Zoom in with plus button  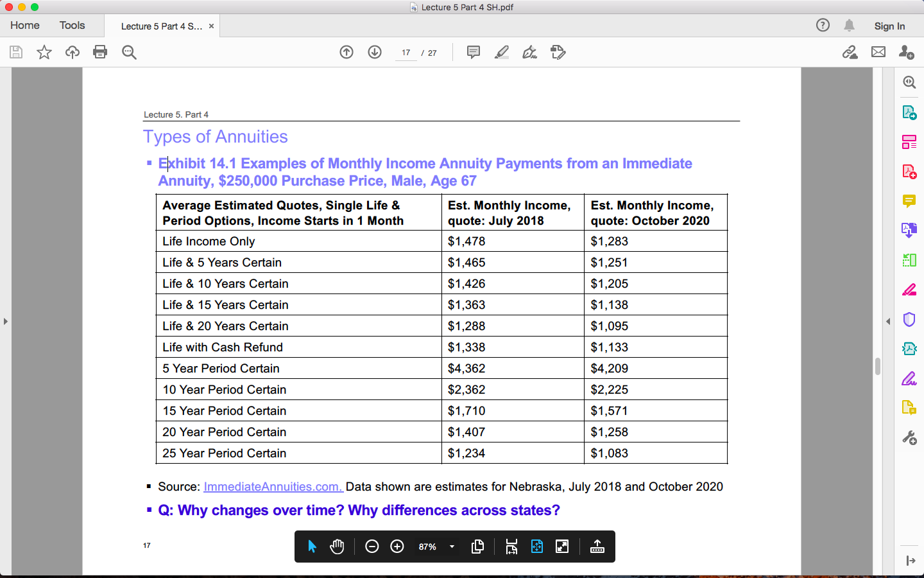pos(397,547)
